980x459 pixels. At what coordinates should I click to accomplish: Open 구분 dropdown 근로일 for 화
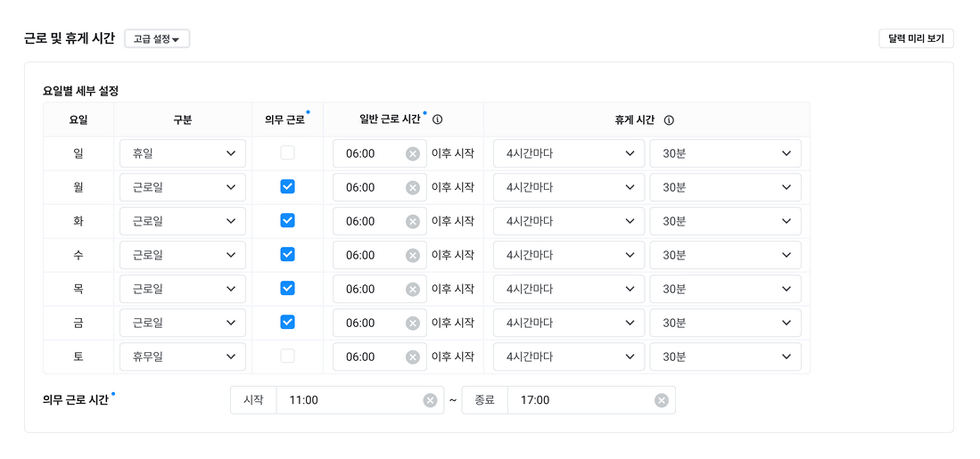coord(183,221)
